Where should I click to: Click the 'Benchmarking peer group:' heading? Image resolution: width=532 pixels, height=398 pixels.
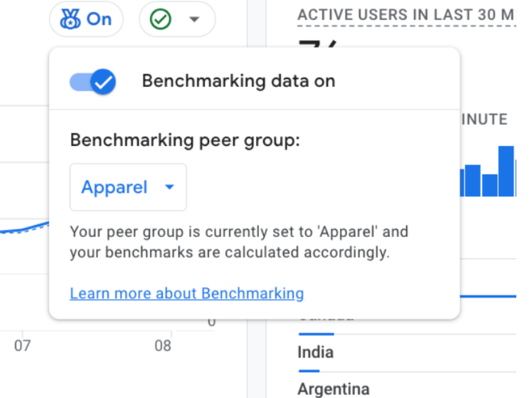pos(185,140)
